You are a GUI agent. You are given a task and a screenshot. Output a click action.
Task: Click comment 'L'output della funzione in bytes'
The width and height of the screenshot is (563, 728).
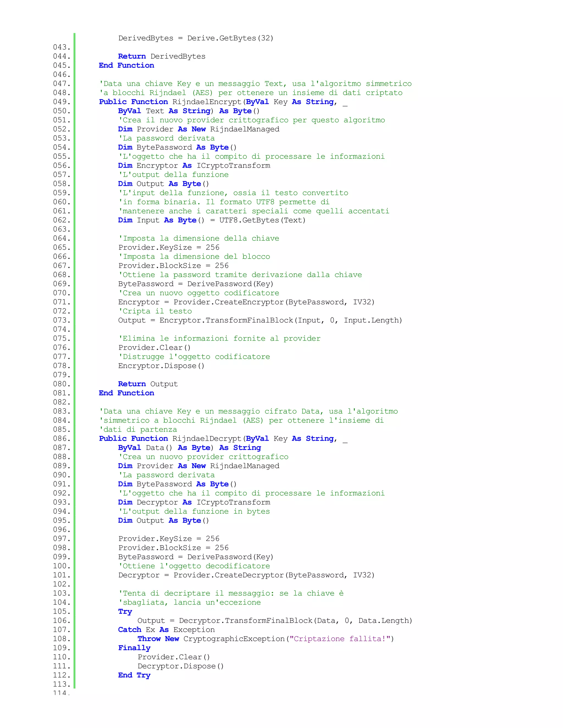click(194, 511)
